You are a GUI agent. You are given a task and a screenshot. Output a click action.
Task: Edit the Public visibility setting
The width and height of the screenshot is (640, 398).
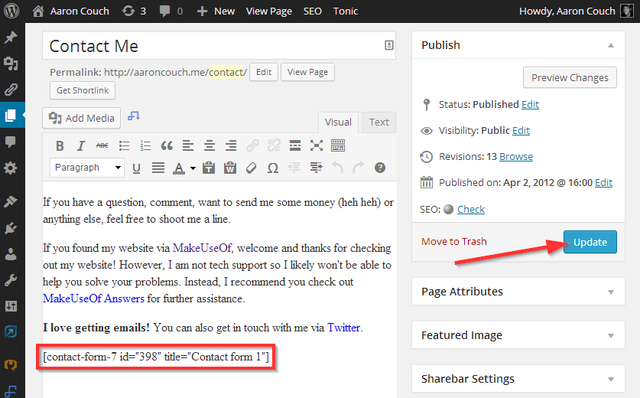[521, 131]
